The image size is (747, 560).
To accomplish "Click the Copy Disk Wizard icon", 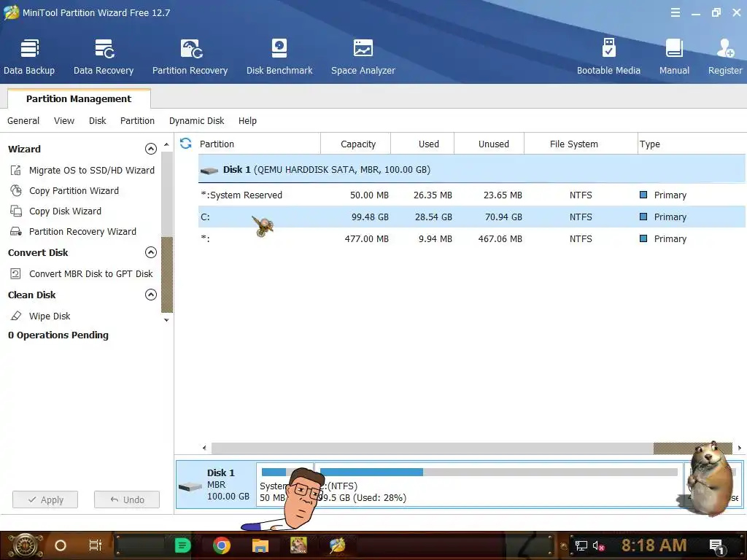I will (x=16, y=211).
